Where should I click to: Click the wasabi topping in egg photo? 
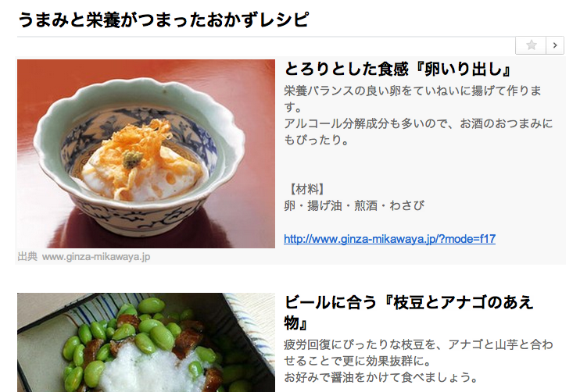pyautogui.click(x=132, y=159)
